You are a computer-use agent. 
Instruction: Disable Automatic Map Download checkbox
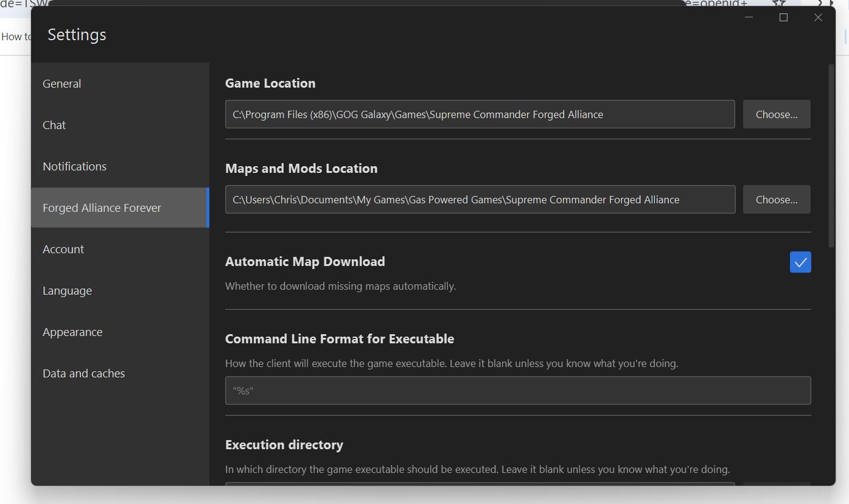(x=800, y=262)
